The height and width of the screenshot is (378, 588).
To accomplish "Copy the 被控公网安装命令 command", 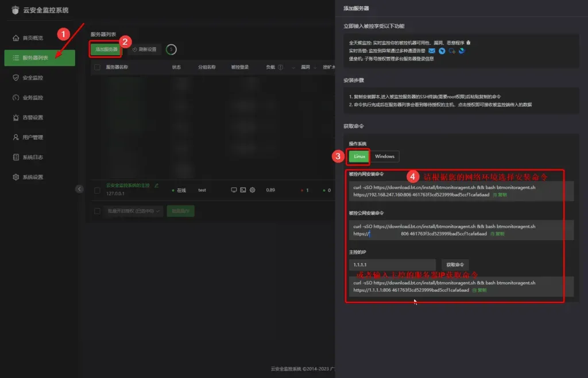I will [497, 234].
